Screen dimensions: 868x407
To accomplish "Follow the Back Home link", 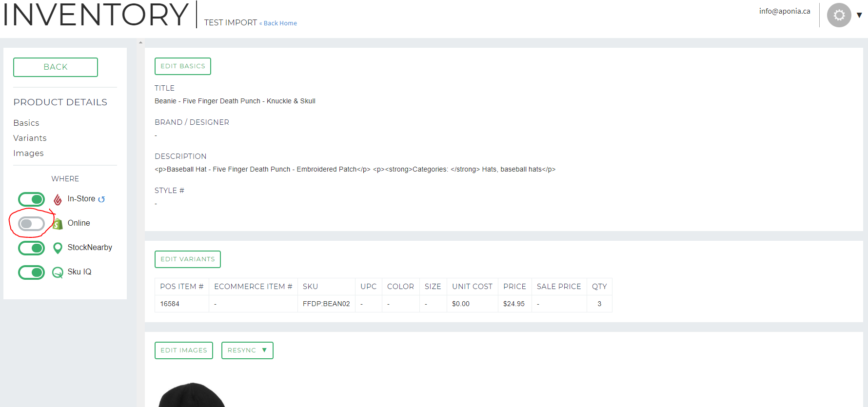I will pos(278,23).
